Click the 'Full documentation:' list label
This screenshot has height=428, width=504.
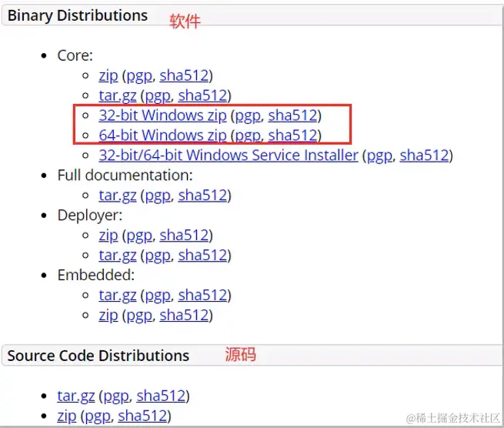click(x=125, y=176)
